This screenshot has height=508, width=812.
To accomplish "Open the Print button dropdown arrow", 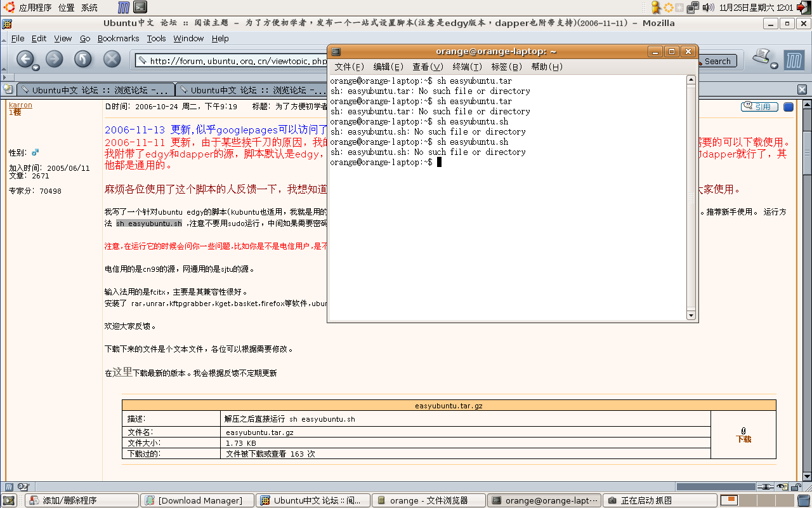I will coord(775,65).
